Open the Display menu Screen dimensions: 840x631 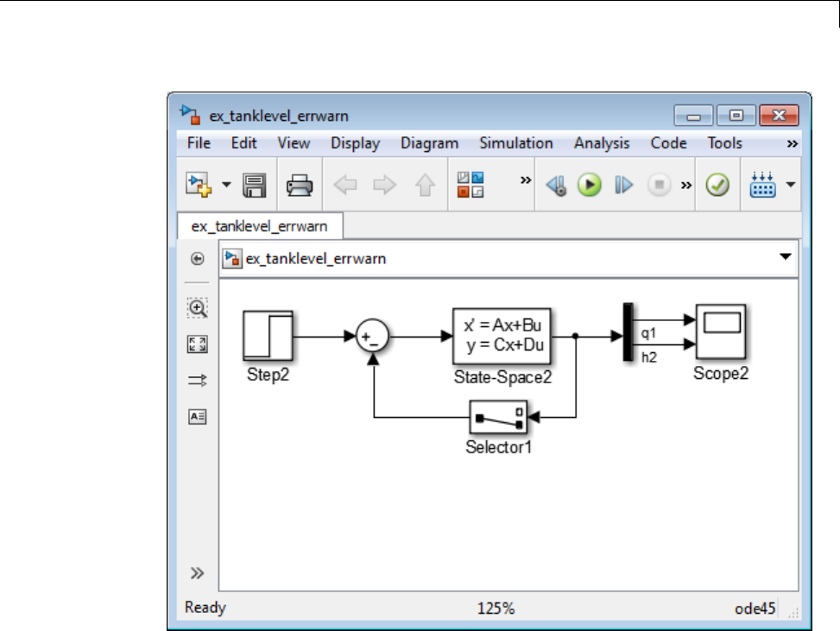click(x=355, y=143)
